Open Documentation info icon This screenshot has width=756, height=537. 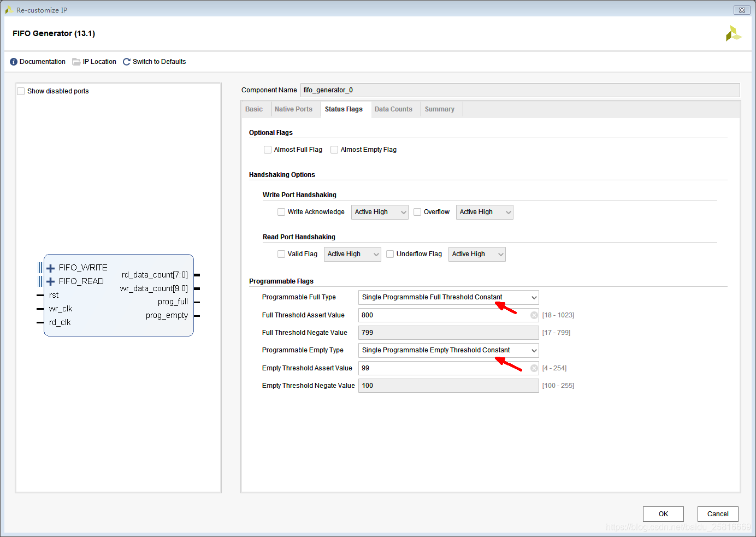coord(14,62)
